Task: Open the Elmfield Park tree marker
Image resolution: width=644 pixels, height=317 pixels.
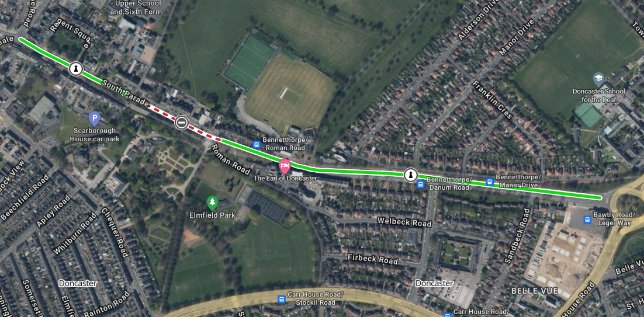Action: pyautogui.click(x=212, y=202)
